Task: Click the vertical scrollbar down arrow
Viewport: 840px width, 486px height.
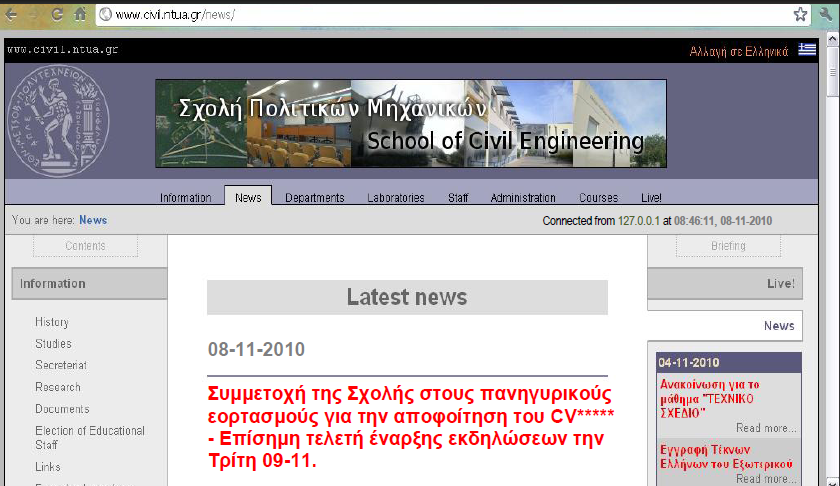Action: click(833, 479)
